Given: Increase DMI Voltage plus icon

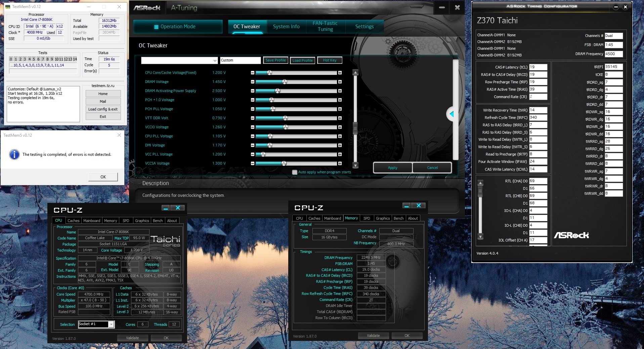Looking at the screenshot, I should [340, 145].
